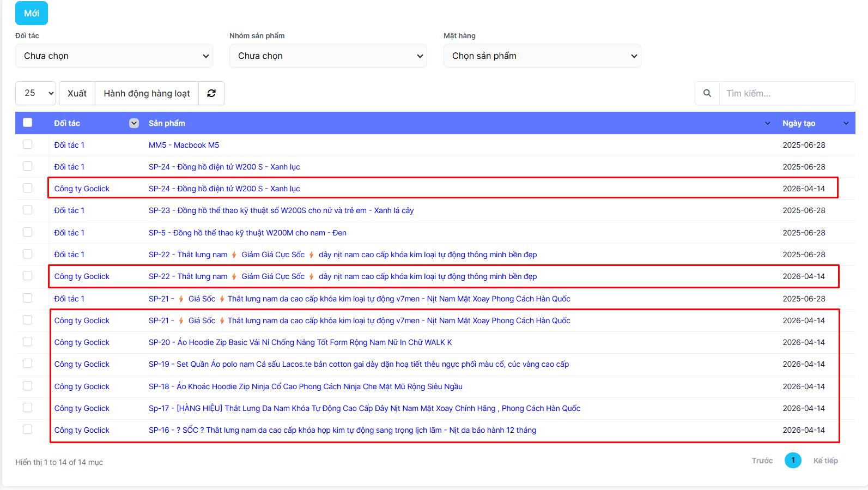Screen dimensions: 868x490
Task: Open the MM5 - Macbook M5 product link
Action: click(x=184, y=145)
